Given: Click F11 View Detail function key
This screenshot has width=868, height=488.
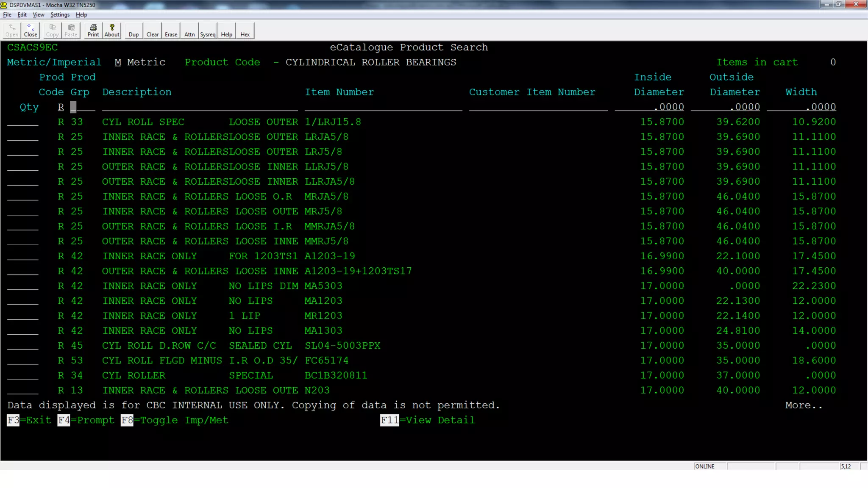Looking at the screenshot, I should [427, 420].
